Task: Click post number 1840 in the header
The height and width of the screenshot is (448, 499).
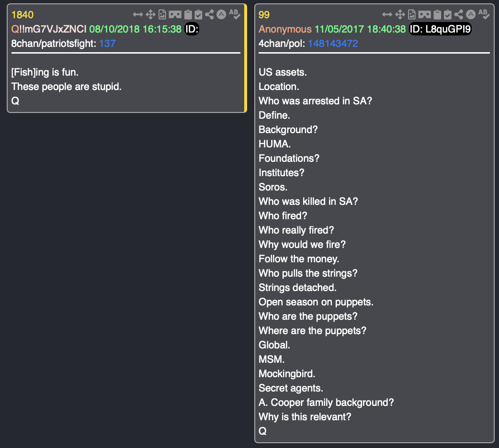Action: pos(23,15)
